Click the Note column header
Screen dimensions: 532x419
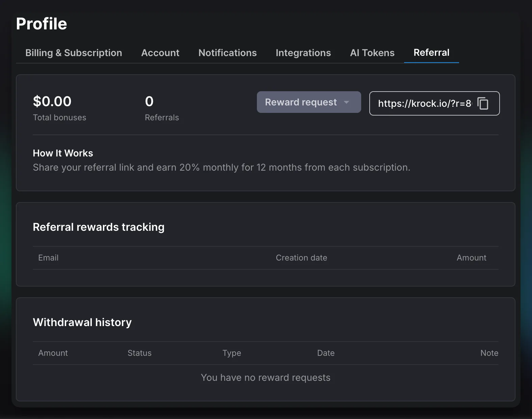click(489, 353)
